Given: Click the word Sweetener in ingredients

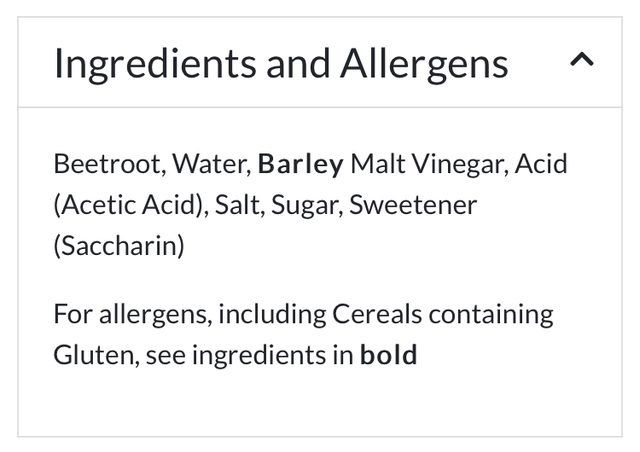Looking at the screenshot, I should (414, 205).
